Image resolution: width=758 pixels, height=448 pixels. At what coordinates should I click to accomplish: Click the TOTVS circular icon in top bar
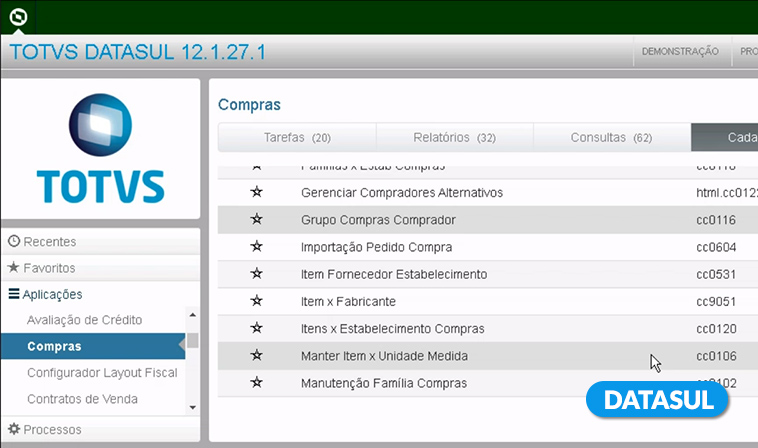(x=18, y=16)
